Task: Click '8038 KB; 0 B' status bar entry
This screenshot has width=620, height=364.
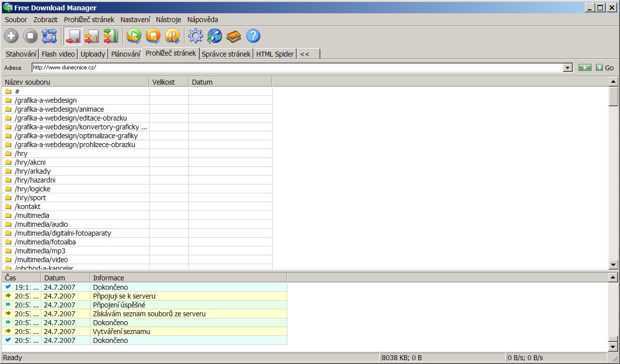Action: point(443,358)
